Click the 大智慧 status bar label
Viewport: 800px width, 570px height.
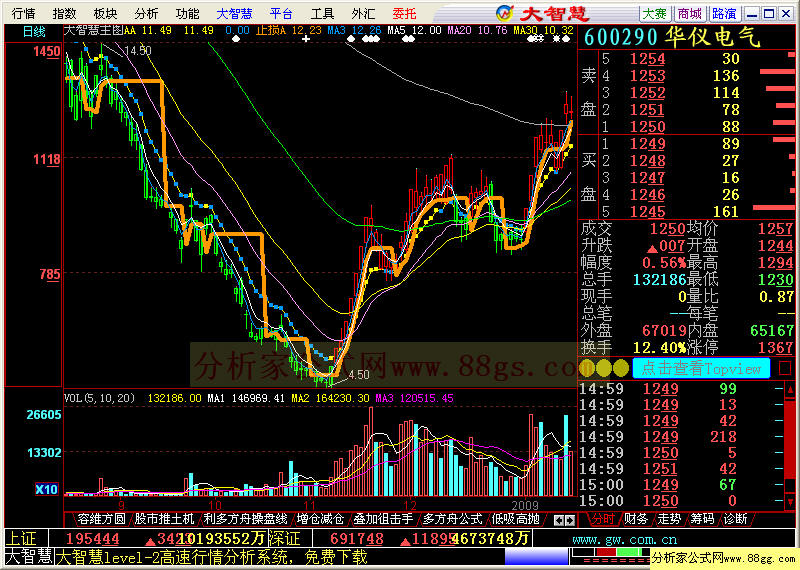pos(29,557)
